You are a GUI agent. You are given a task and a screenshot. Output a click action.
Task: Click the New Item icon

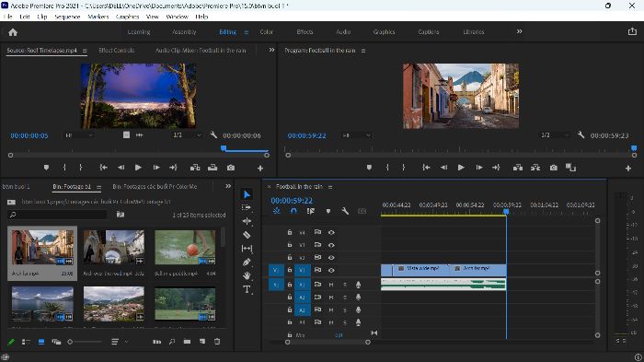pyautogui.click(x=202, y=342)
